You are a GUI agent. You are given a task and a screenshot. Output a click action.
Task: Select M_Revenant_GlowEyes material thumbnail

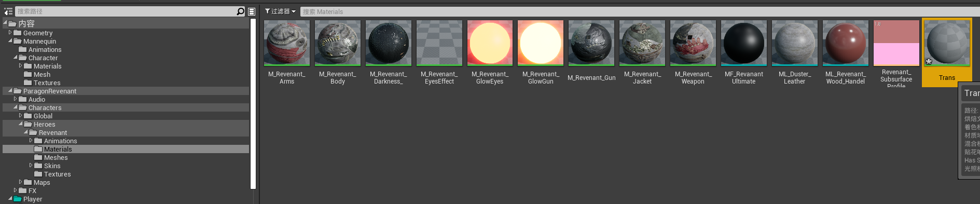tap(490, 43)
